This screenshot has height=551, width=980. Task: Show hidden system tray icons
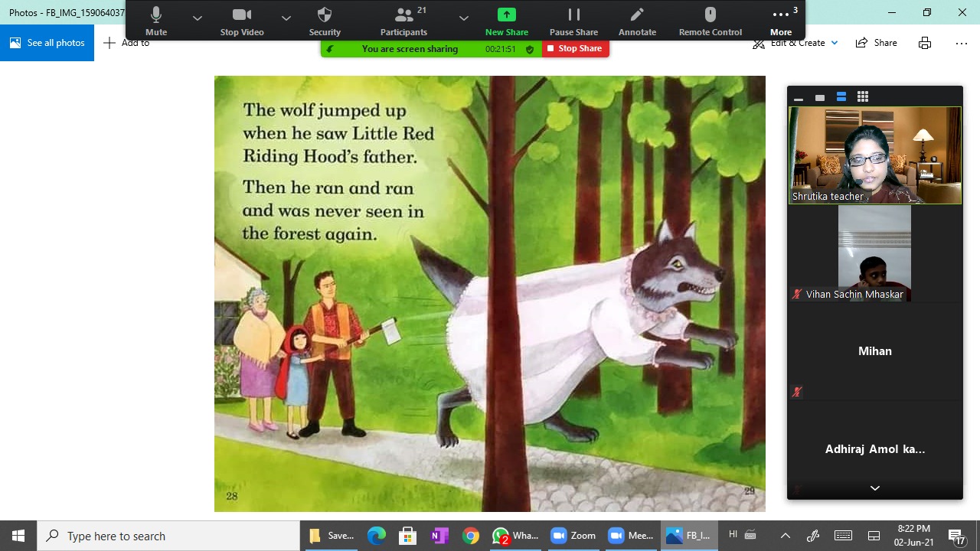[785, 536]
